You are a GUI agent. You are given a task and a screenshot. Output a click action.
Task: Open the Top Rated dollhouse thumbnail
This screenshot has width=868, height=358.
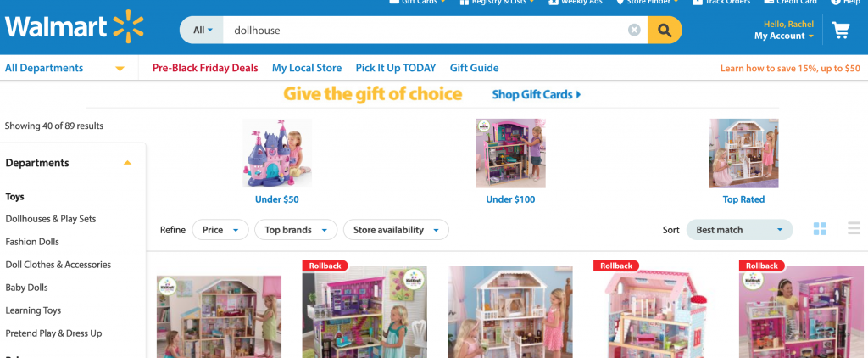click(743, 154)
